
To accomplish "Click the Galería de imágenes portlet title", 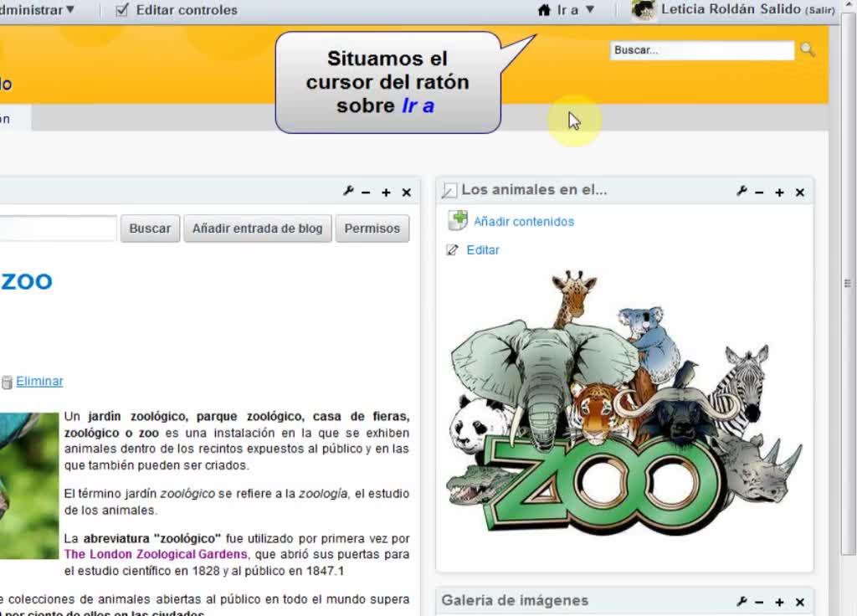I will 515,600.
